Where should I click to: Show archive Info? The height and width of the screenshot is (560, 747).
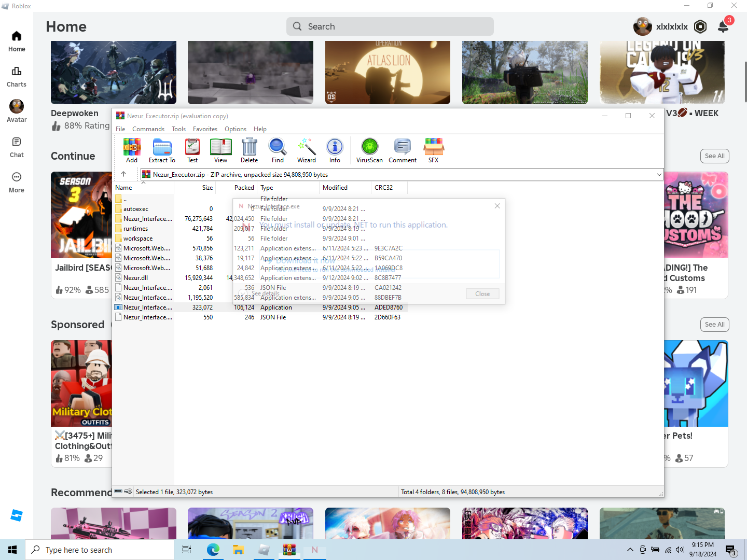[335, 150]
